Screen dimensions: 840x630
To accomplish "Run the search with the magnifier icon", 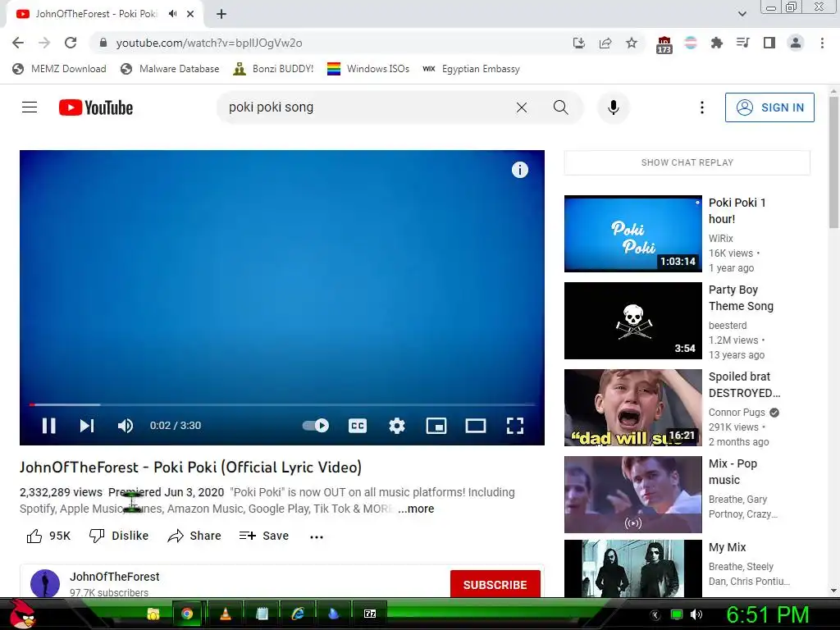I will point(561,107).
